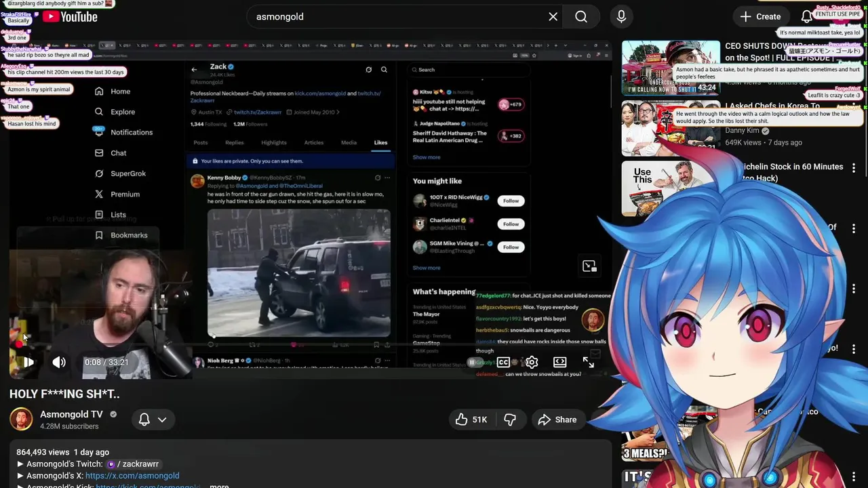Start voice search with the microphone
Viewport: 868px width, 488px height.
tap(621, 16)
